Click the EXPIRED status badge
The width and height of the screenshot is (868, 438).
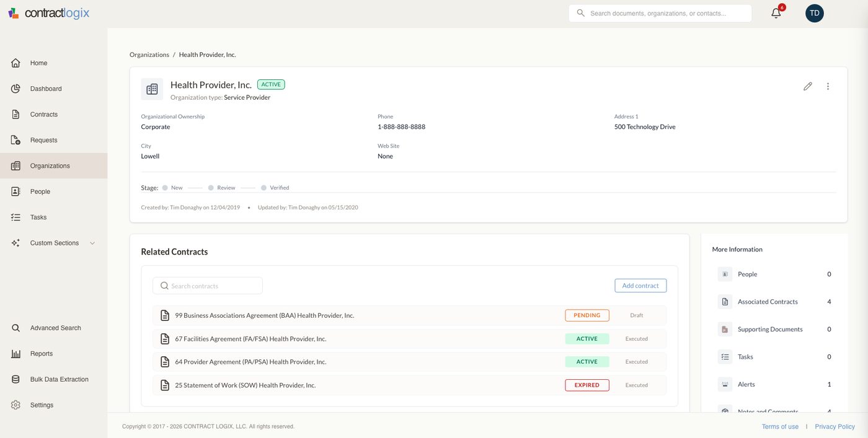point(587,385)
